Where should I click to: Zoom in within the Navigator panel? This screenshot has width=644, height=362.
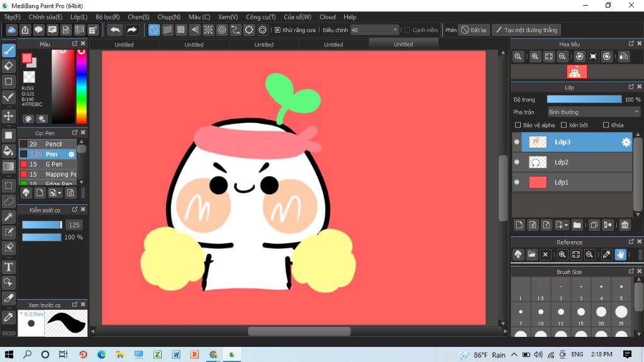(x=535, y=57)
